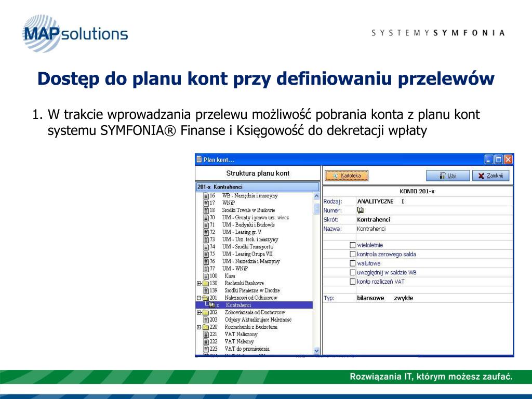Toggle kontrola zerowego salda checkbox
The height and width of the screenshot is (399, 532).
(x=353, y=254)
